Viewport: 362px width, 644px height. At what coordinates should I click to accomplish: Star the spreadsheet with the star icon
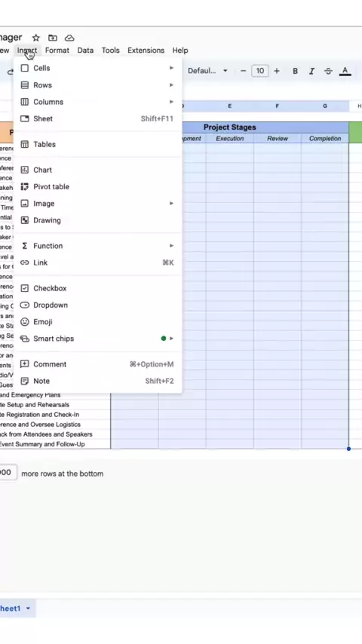tap(35, 38)
